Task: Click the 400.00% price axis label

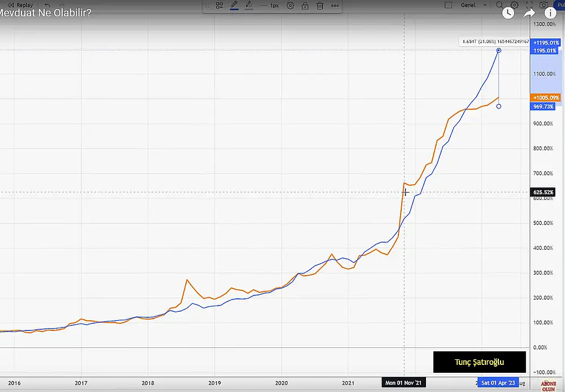Action: point(543,248)
